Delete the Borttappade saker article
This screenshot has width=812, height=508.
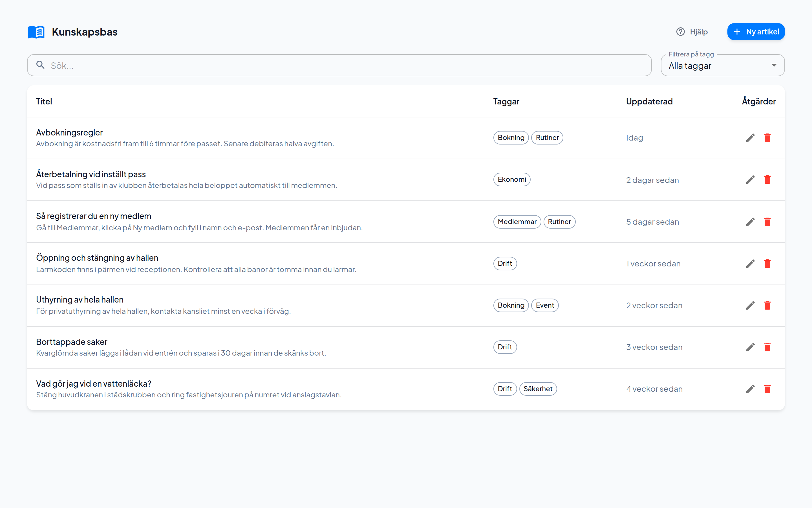coord(767,347)
